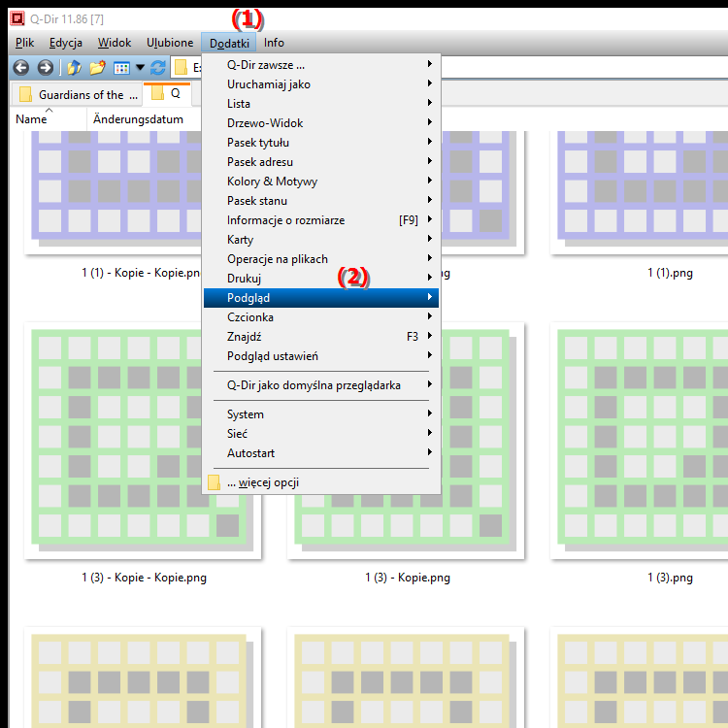Expand the Kolory & Motywy submenu
This screenshot has height=728, width=728.
321,182
